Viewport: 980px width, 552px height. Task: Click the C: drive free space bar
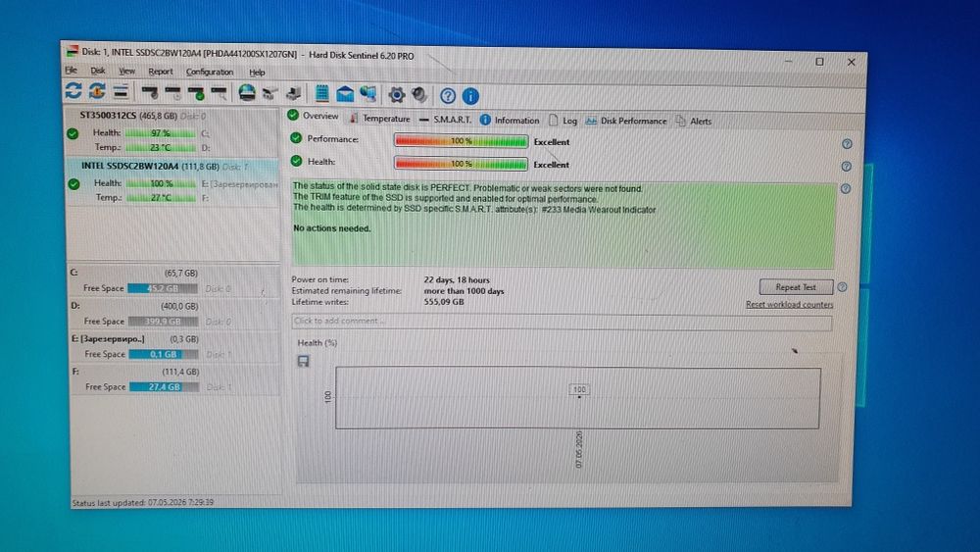163,288
